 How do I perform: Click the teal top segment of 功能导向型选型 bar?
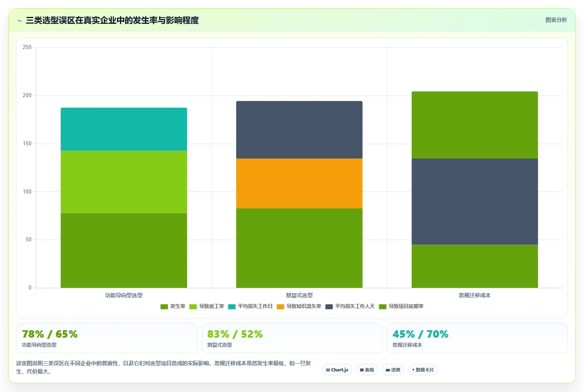124,129
